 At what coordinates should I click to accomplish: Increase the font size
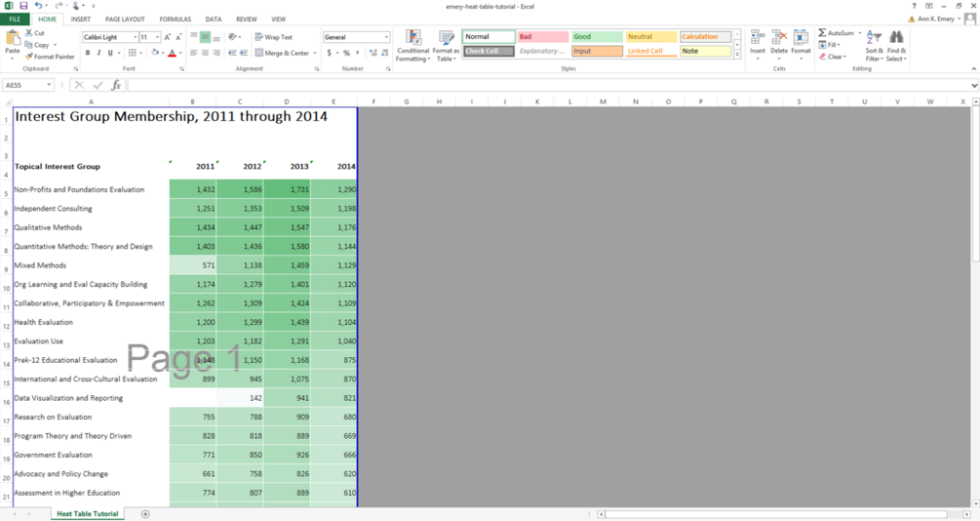[x=168, y=37]
